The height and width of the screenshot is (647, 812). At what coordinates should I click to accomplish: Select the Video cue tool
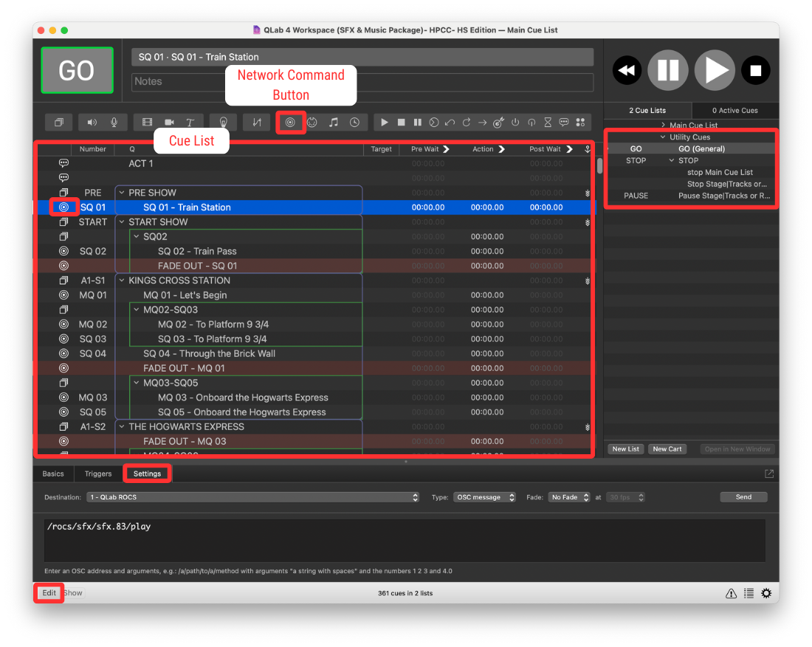click(x=147, y=122)
